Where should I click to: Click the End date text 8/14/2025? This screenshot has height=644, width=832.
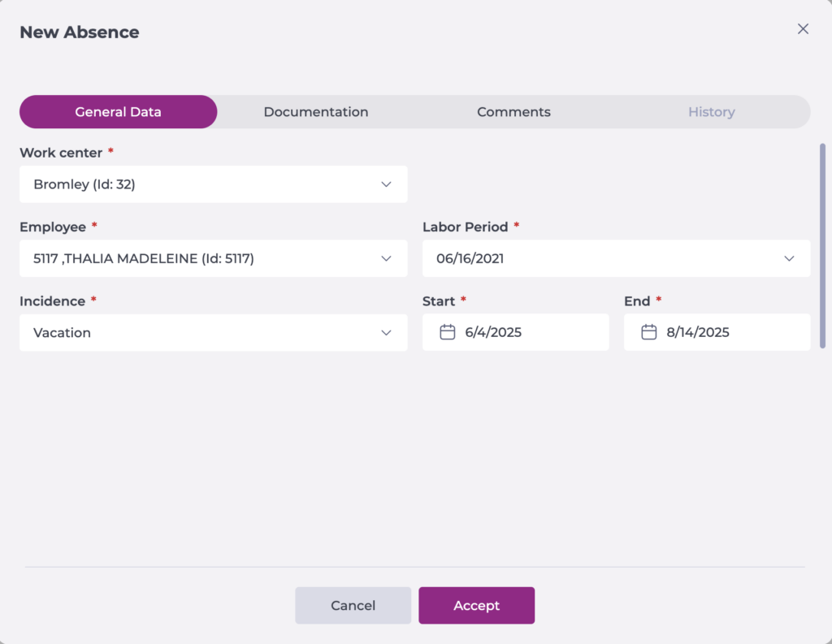tap(698, 332)
